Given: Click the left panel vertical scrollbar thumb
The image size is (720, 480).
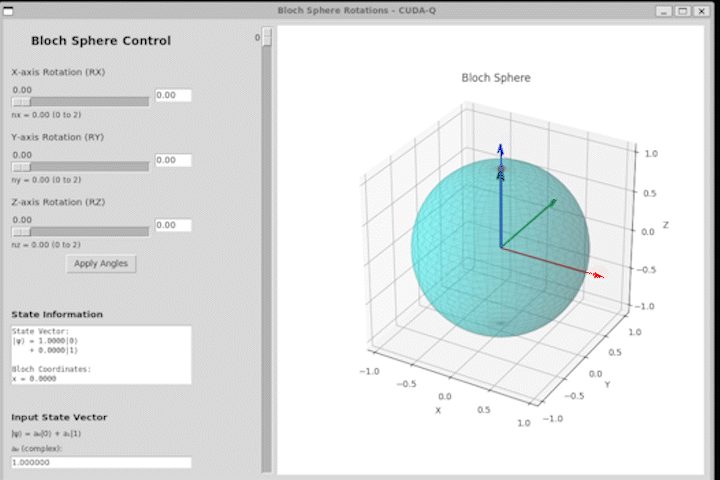Looking at the screenshot, I should [267, 37].
